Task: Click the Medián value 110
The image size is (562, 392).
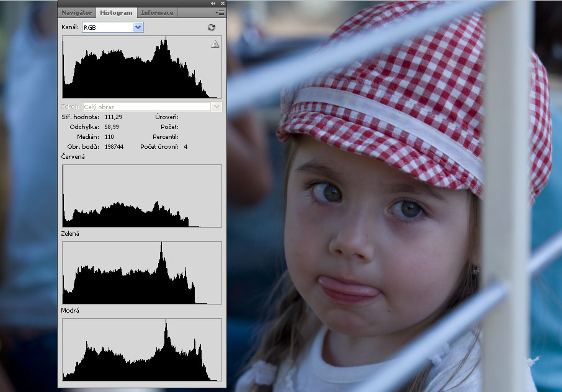Action: tap(109, 136)
